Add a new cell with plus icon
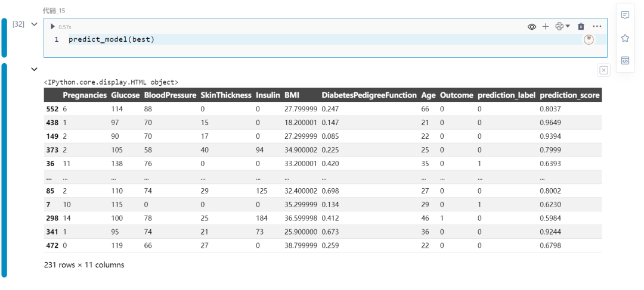The image size is (644, 290). 546,27
